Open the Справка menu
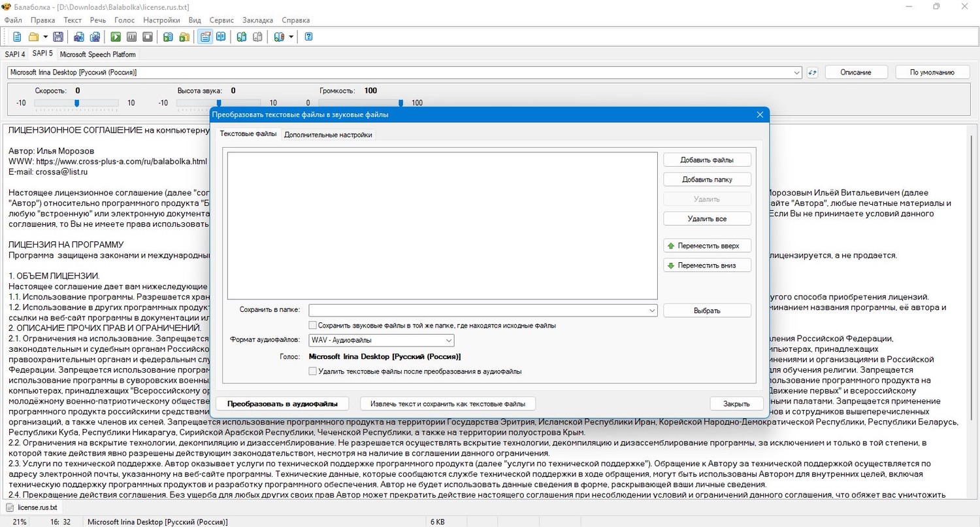This screenshot has width=980, height=527. [296, 20]
